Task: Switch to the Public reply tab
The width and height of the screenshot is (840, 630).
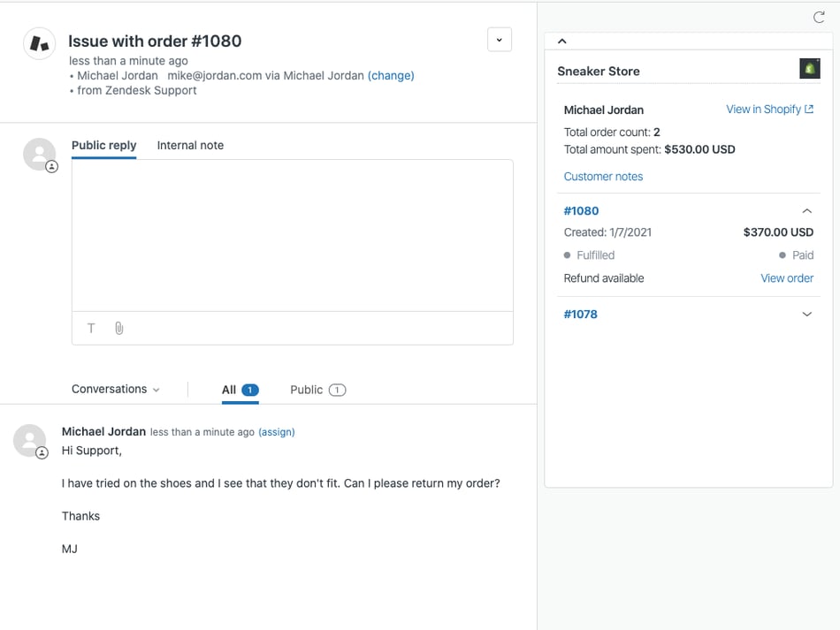Action: pos(104,146)
